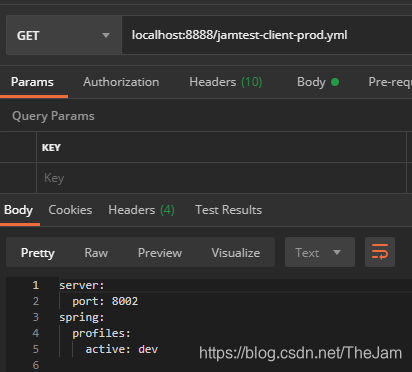Screen dimensions: 412x372
Task: Open the Test Results tab
Action: [228, 210]
